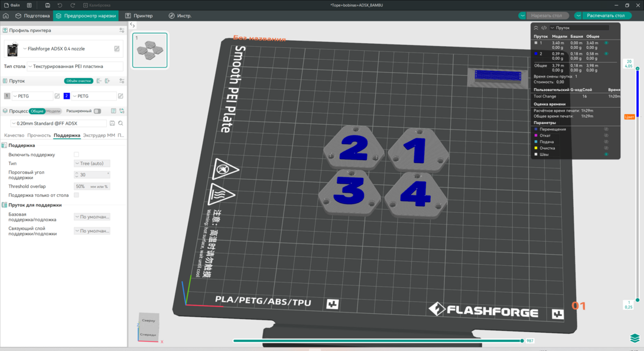Image resolution: width=644 pixels, height=351 pixels.
Task: Click the Распечатать стол button
Action: [x=602, y=16]
